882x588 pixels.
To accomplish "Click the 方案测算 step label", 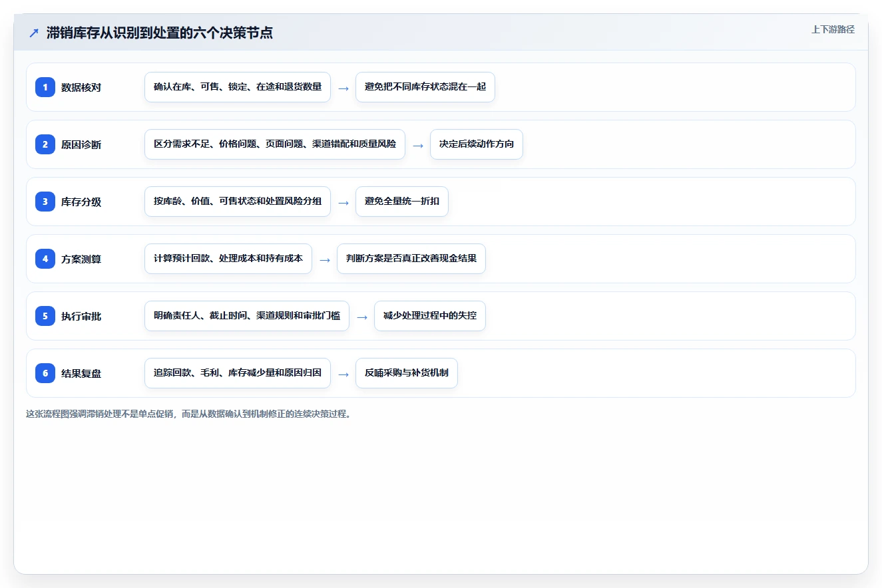I will pos(81,259).
